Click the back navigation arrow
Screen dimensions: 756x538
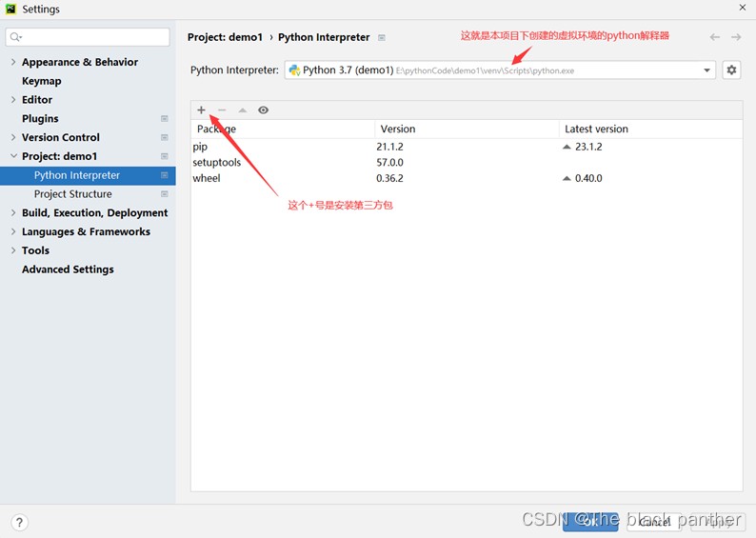714,37
